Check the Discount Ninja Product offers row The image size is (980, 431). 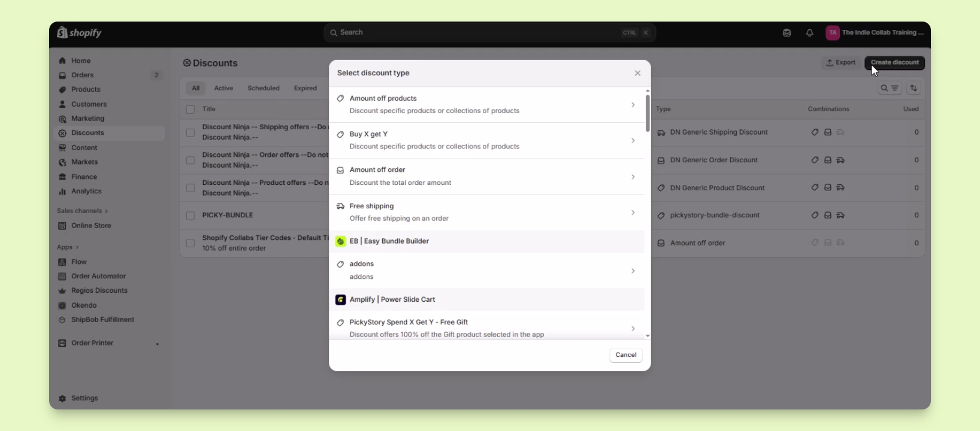[x=190, y=188]
